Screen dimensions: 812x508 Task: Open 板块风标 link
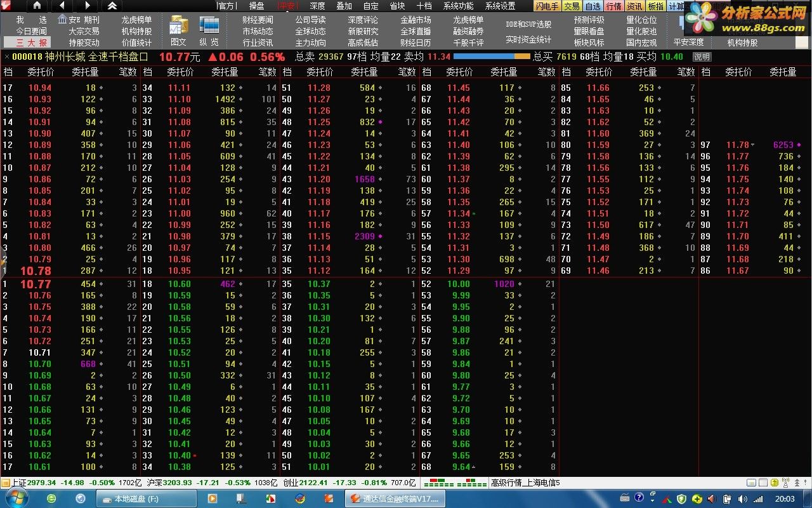(x=589, y=43)
